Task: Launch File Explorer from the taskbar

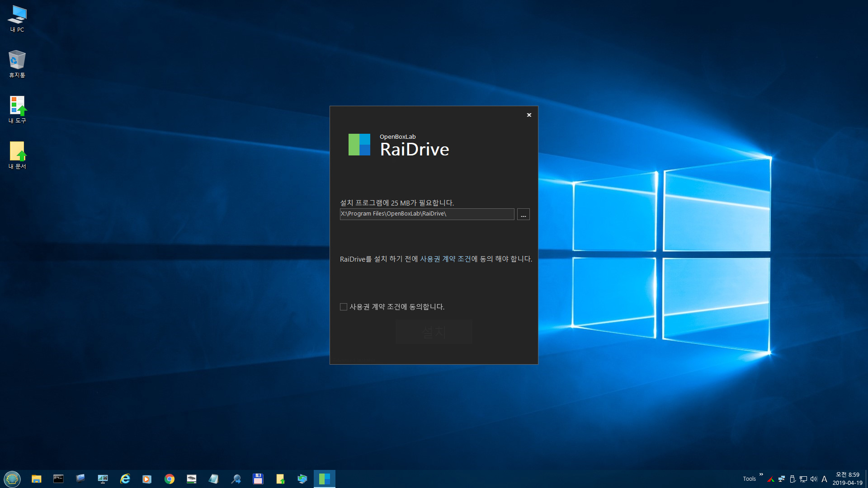Action: [36, 479]
